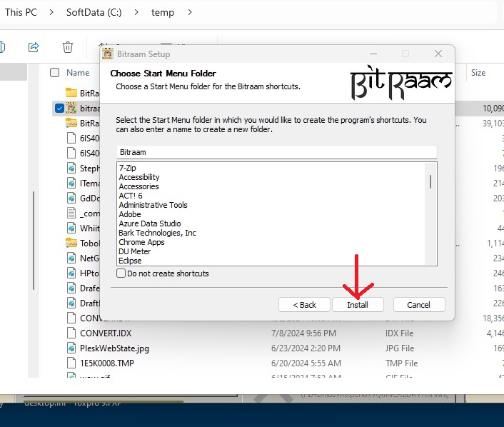Toggle the select-all checkbox beside Name

pyautogui.click(x=55, y=73)
